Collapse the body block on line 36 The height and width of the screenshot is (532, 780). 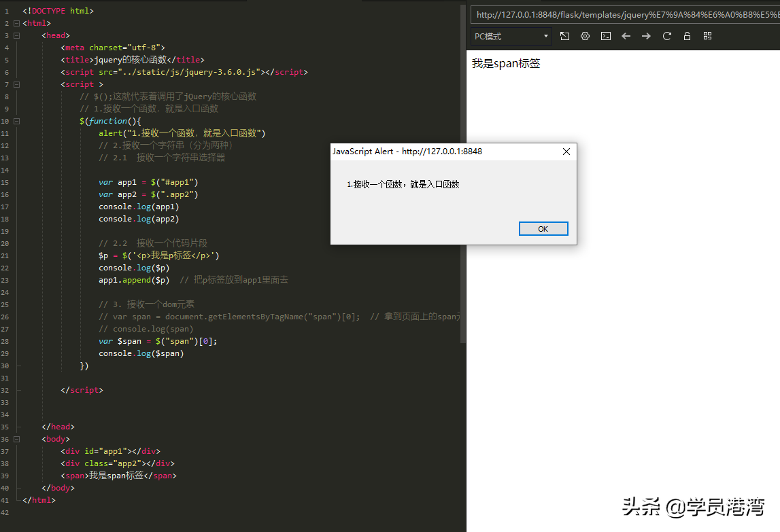[x=16, y=439]
